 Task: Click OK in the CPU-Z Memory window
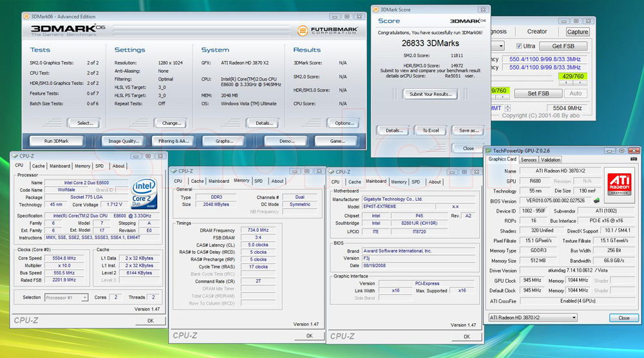point(309,336)
